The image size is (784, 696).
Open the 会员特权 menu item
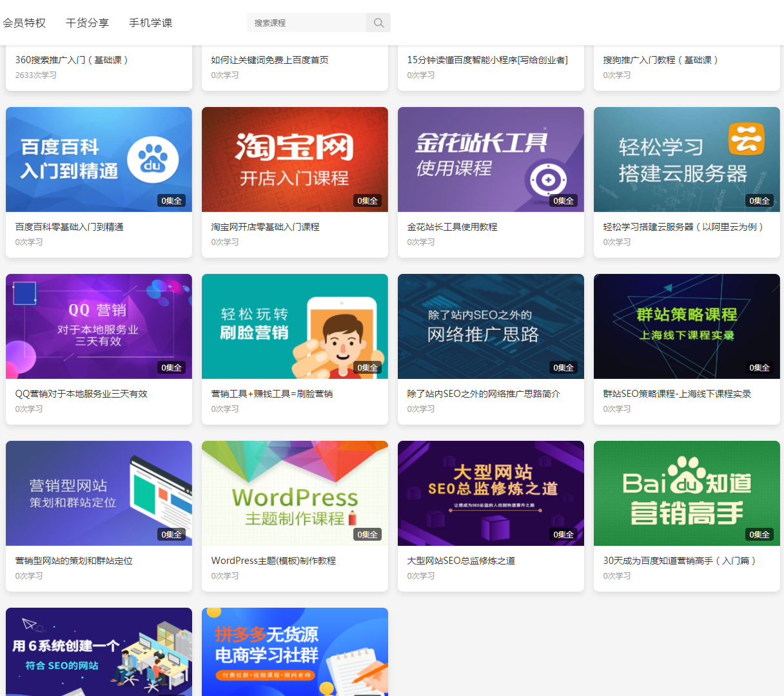point(24,23)
